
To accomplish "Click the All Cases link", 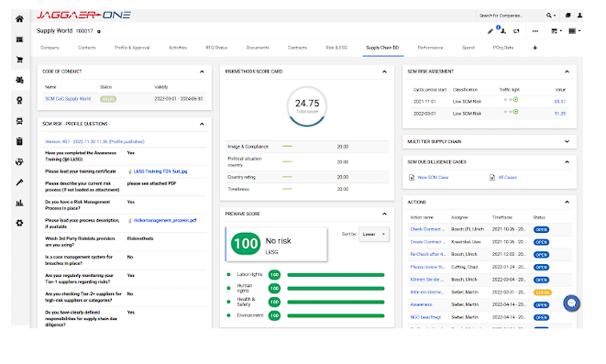I will (508, 177).
